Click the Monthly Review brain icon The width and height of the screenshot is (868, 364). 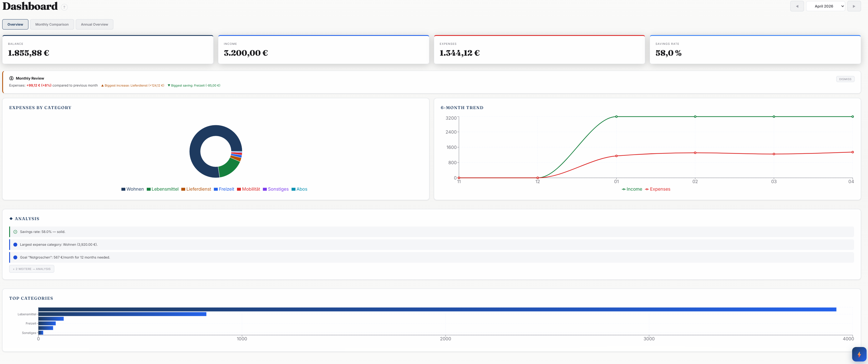11,78
